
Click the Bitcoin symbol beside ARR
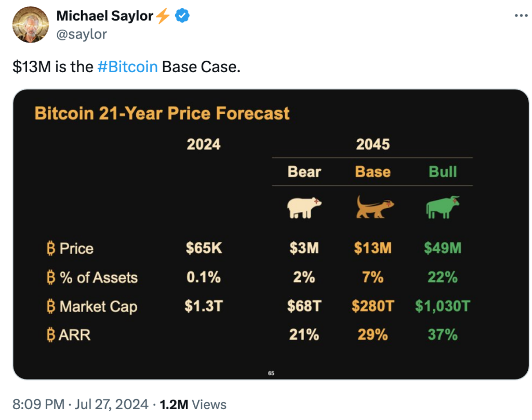click(x=50, y=335)
